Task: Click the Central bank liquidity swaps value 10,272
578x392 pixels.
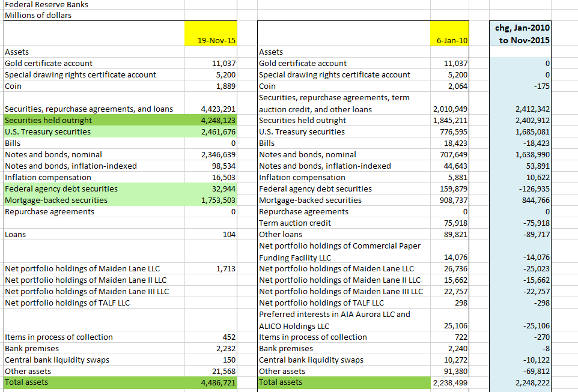Action: (449, 360)
